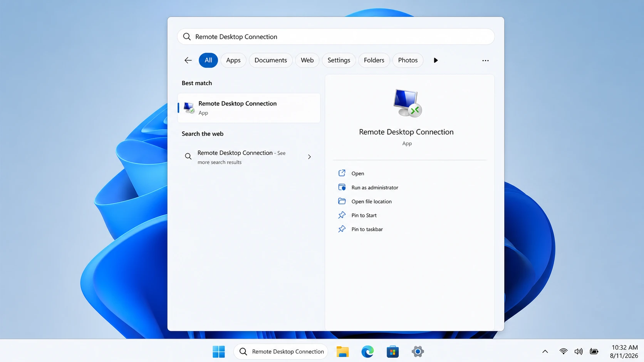Choose Pin to Start

pyautogui.click(x=364, y=215)
